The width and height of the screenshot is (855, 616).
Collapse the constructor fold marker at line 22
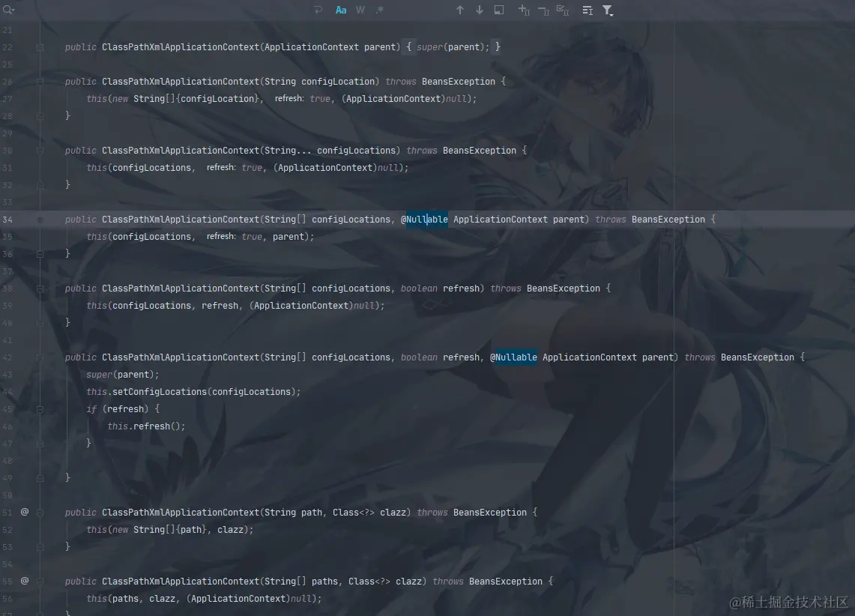click(40, 47)
